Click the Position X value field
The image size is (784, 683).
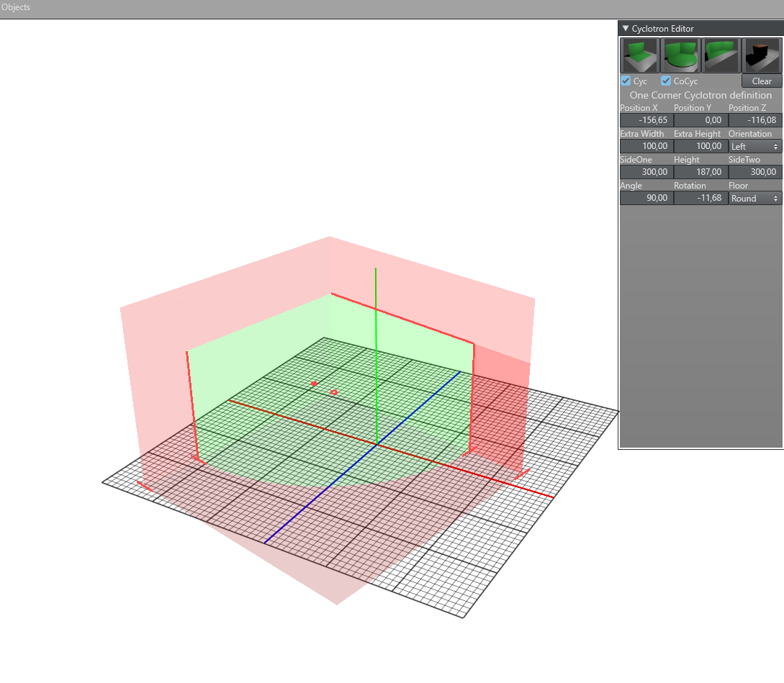pyautogui.click(x=646, y=120)
